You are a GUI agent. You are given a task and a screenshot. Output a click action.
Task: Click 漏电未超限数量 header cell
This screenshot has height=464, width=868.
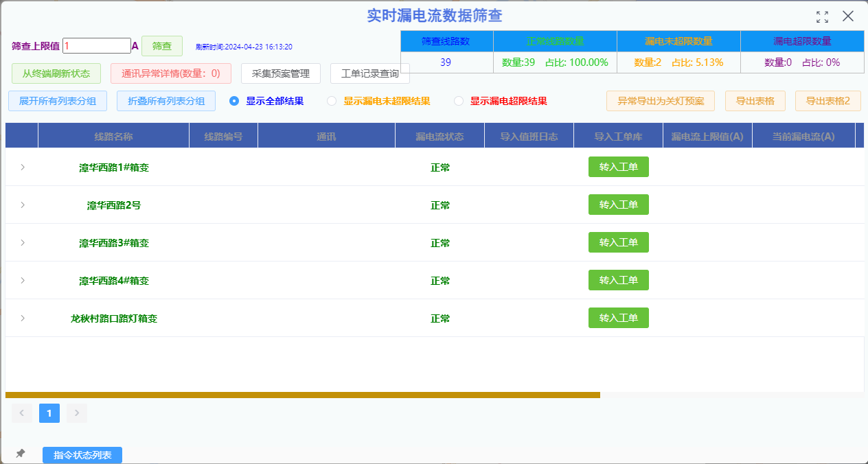click(679, 41)
